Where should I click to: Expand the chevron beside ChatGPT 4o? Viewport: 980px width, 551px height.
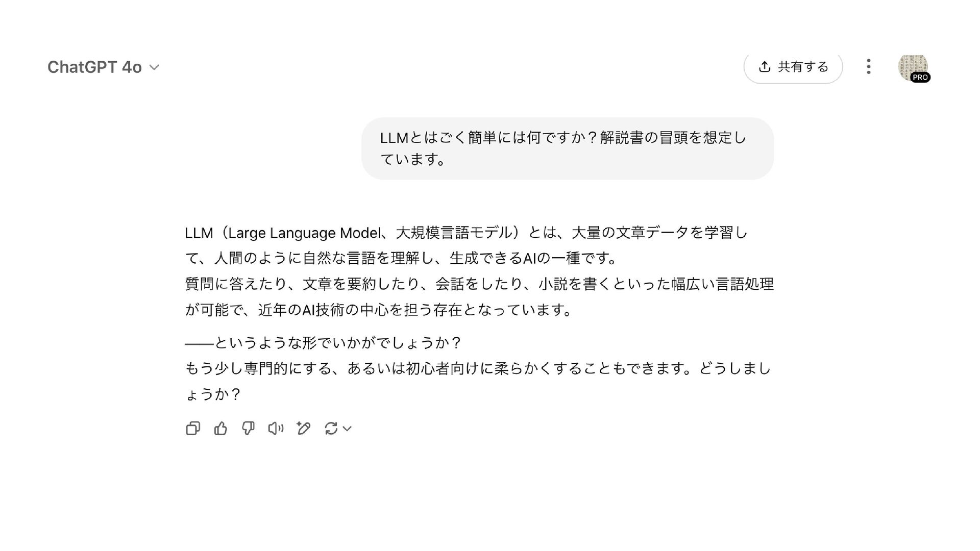[x=154, y=67]
